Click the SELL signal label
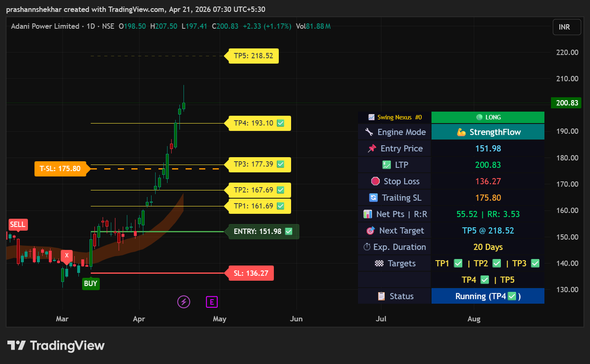This screenshot has height=364, width=590. (18, 224)
